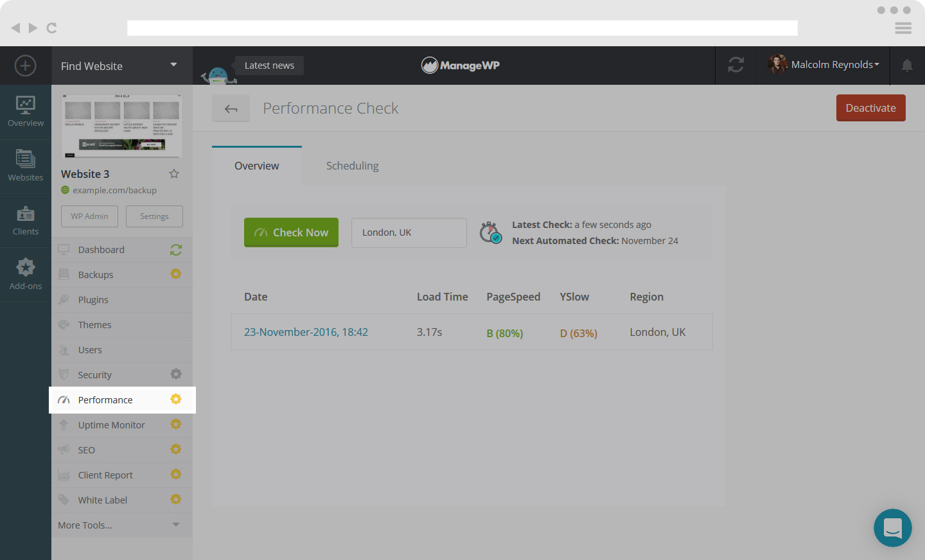
Task: Click the Performance add-on gear badge
Action: point(176,399)
